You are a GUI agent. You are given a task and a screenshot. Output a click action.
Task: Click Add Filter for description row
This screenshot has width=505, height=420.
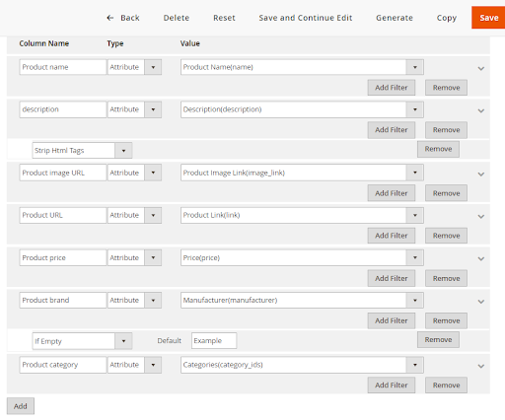point(392,130)
